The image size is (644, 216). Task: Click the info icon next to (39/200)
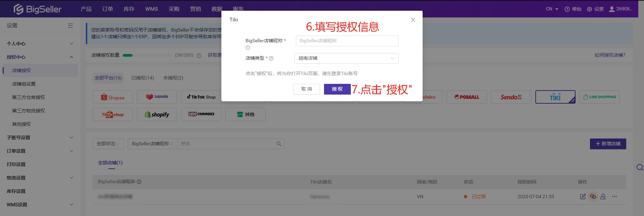[199, 55]
